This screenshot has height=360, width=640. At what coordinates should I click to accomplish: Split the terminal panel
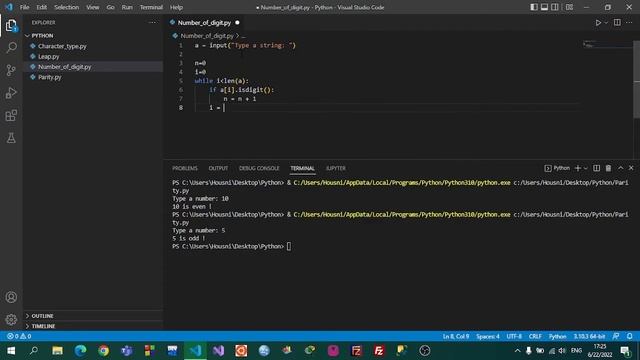tap(596, 168)
